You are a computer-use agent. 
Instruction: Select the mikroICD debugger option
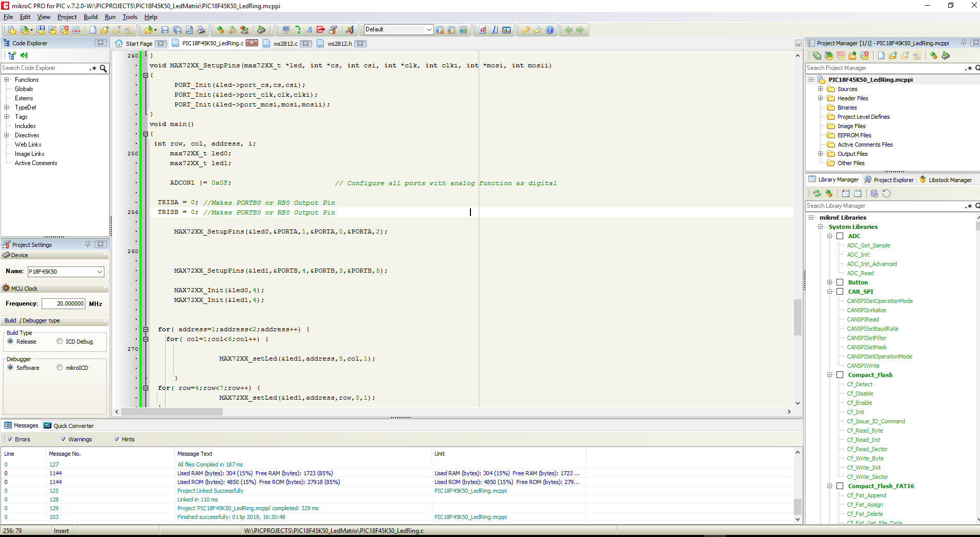click(60, 368)
